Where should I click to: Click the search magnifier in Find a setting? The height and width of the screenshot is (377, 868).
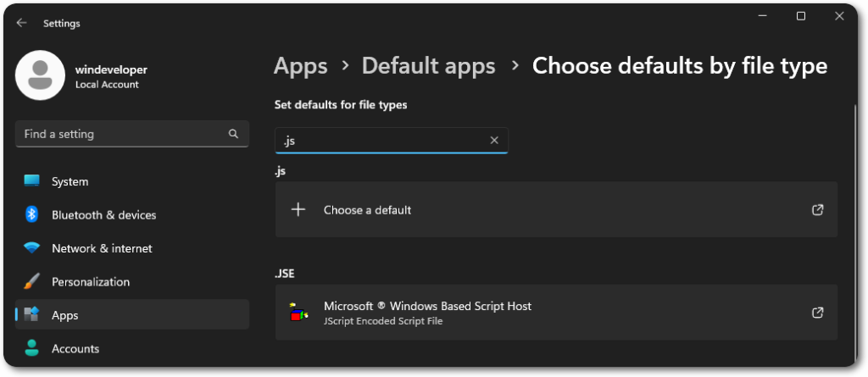233,134
